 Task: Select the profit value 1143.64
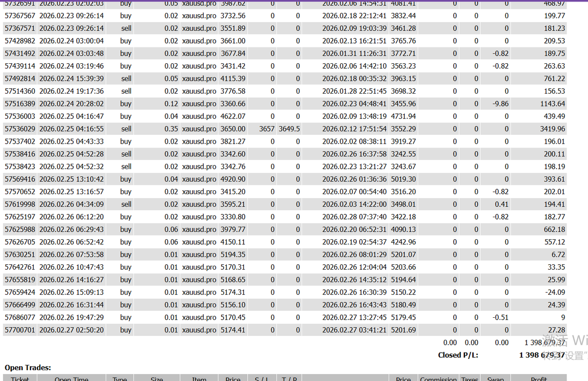(x=552, y=104)
